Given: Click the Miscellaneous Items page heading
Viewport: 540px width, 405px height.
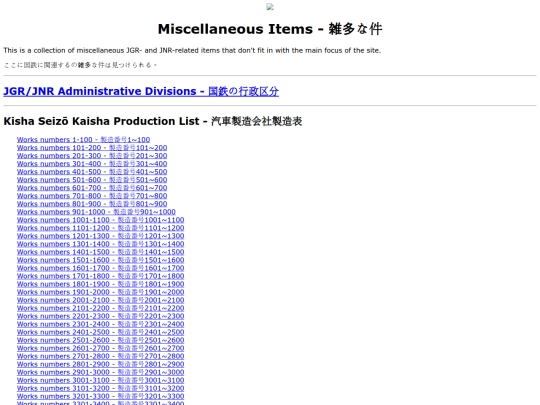Looking at the screenshot, I should 270,29.
